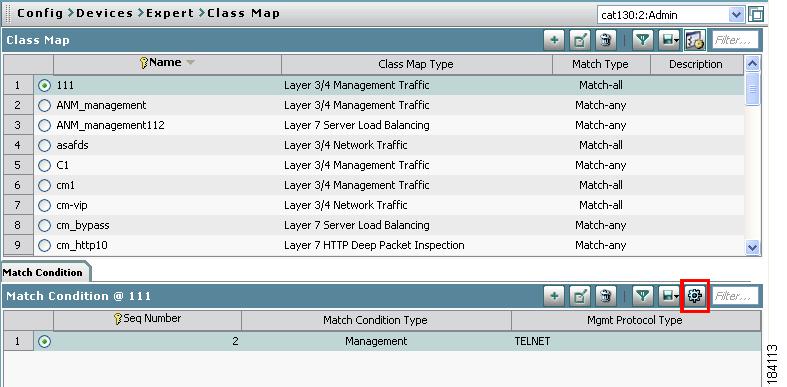Focus the Class Map Filter input field
Viewport: 787px width, 387px height.
(735, 40)
